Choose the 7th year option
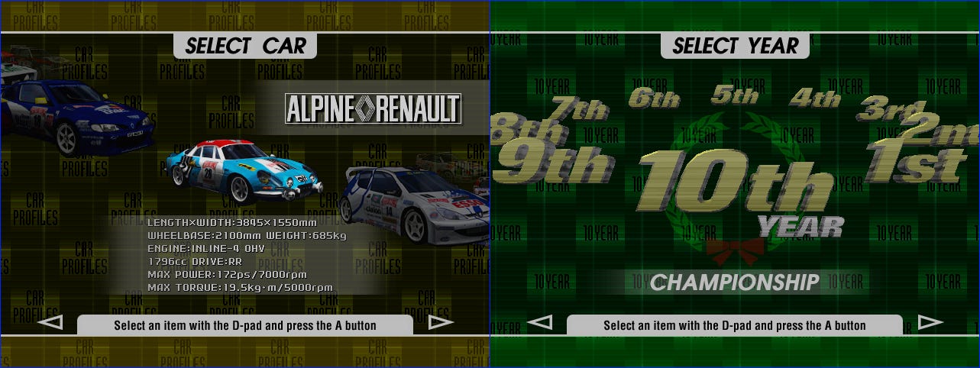 click(x=579, y=109)
